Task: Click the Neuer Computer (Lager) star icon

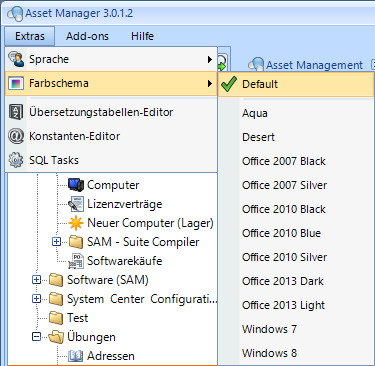Action: pos(76,223)
